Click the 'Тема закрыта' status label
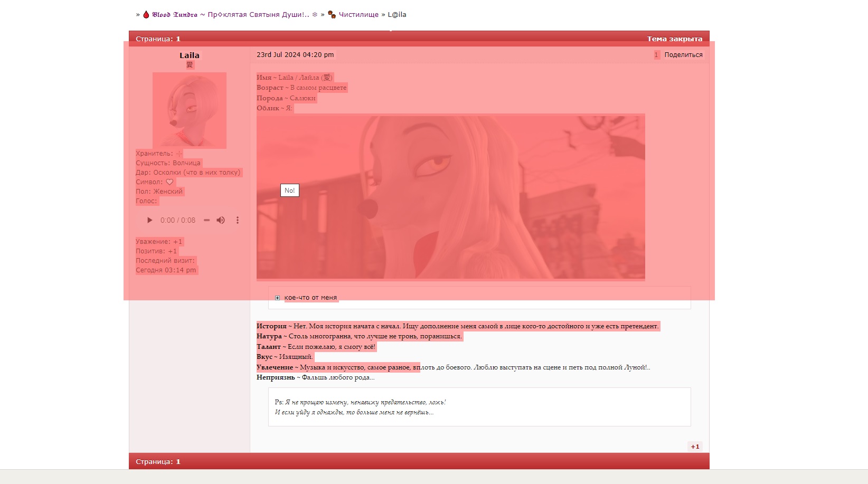 click(675, 39)
